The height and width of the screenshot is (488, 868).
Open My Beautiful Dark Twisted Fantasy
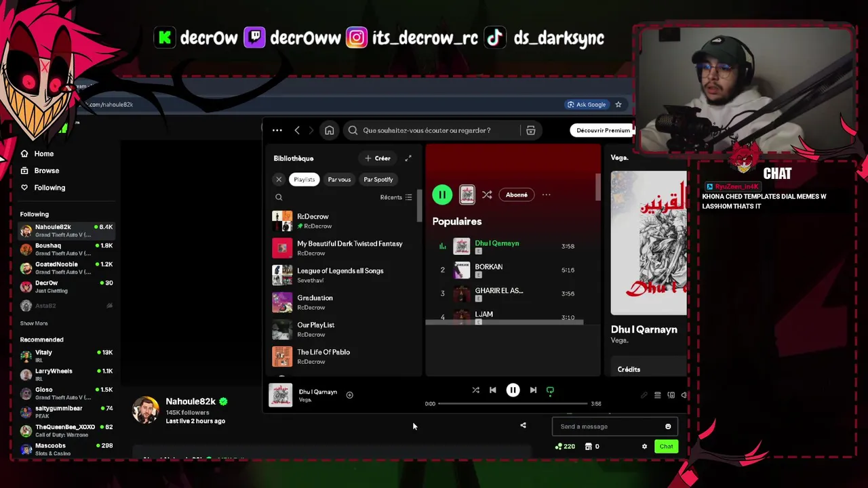click(x=344, y=248)
